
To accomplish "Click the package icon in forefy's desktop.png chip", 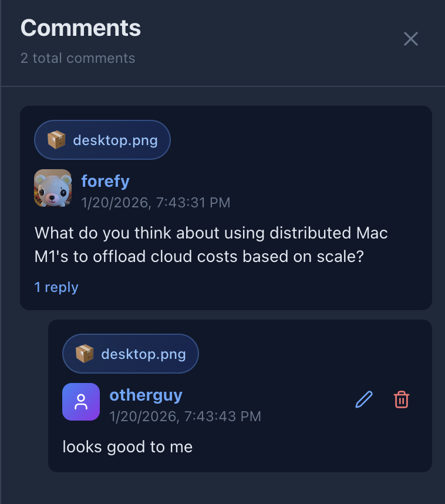I will (56, 140).
